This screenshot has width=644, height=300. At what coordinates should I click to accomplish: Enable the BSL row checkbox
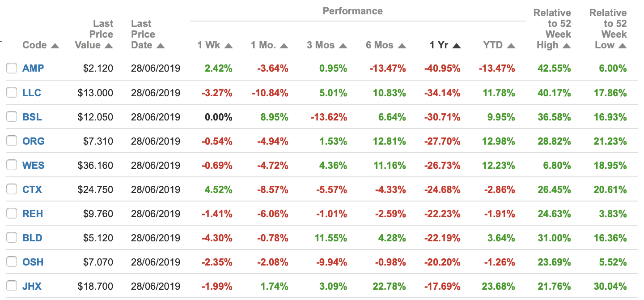pos(11,117)
